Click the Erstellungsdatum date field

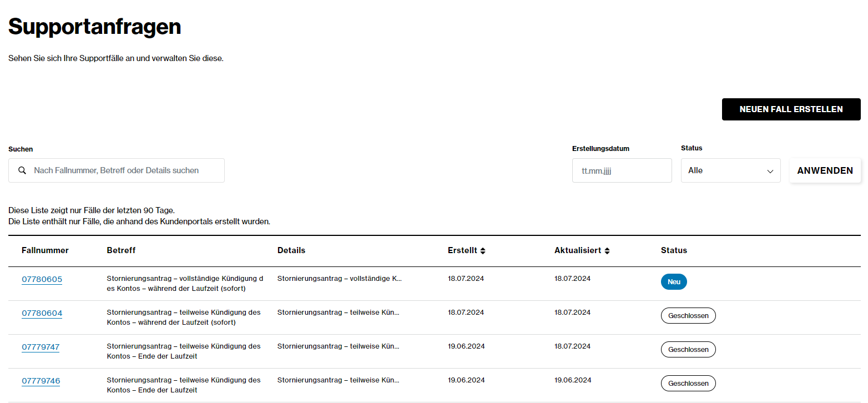pyautogui.click(x=622, y=170)
